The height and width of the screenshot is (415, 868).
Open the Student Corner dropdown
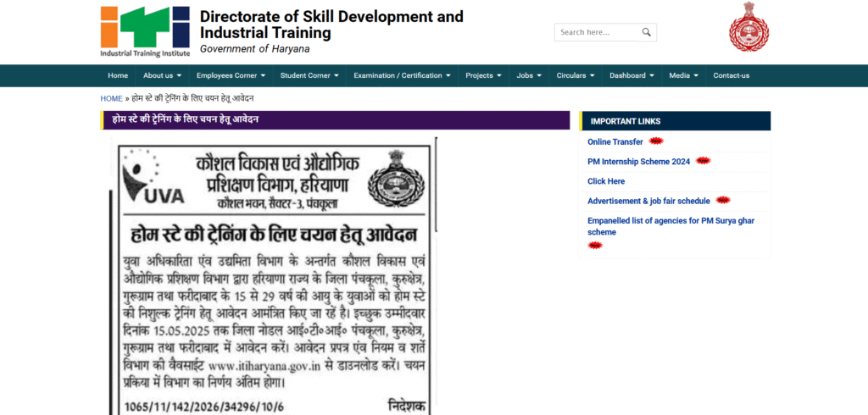[309, 75]
